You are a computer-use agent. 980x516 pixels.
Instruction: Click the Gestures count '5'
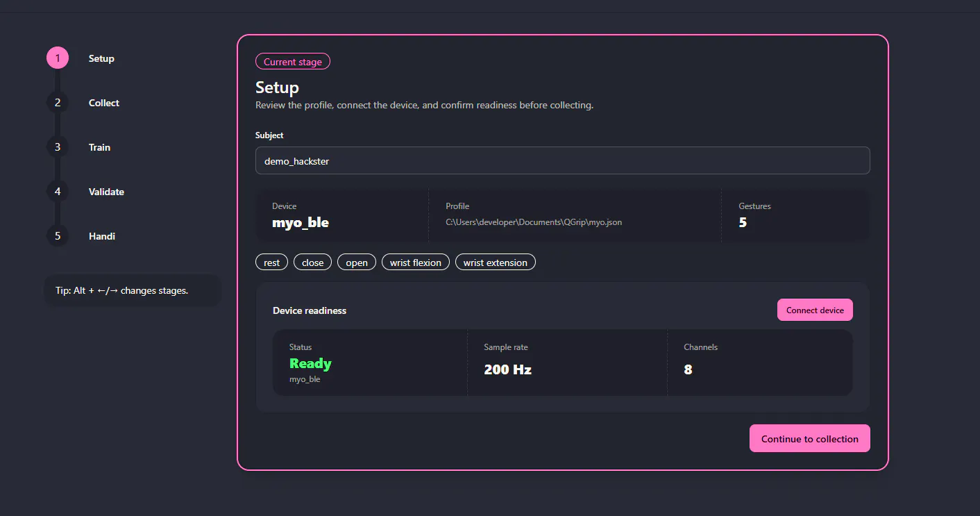743,223
